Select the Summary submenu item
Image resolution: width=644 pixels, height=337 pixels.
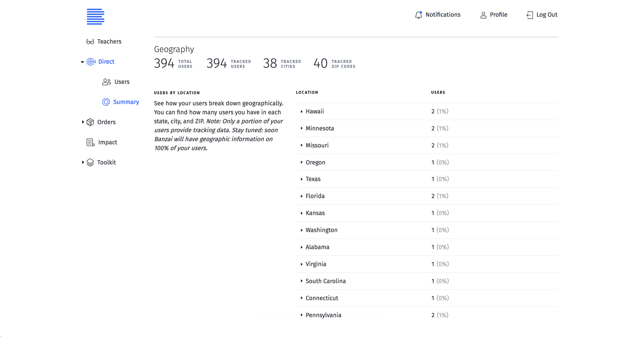click(126, 102)
